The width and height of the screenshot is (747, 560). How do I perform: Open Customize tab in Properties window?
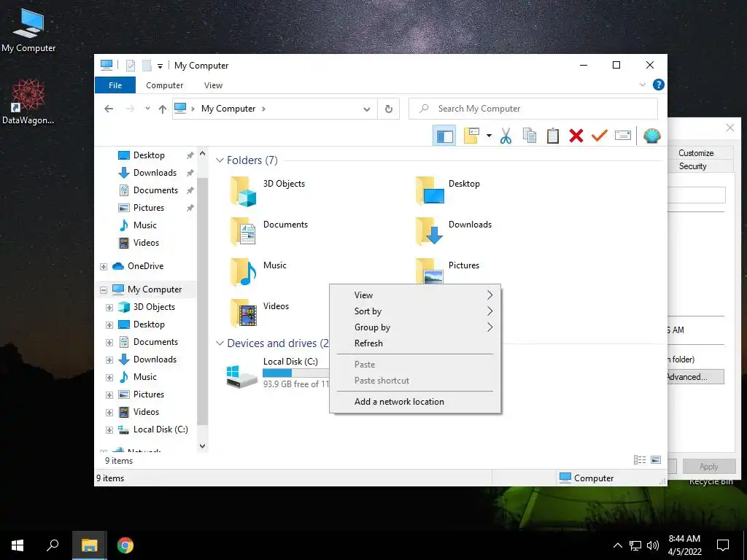[x=696, y=153]
